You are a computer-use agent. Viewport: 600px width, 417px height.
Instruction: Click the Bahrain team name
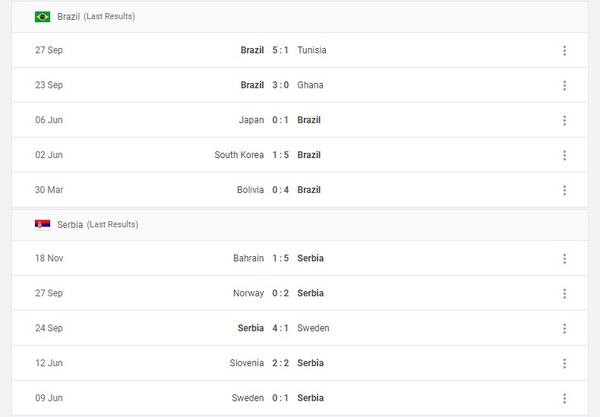(x=248, y=258)
